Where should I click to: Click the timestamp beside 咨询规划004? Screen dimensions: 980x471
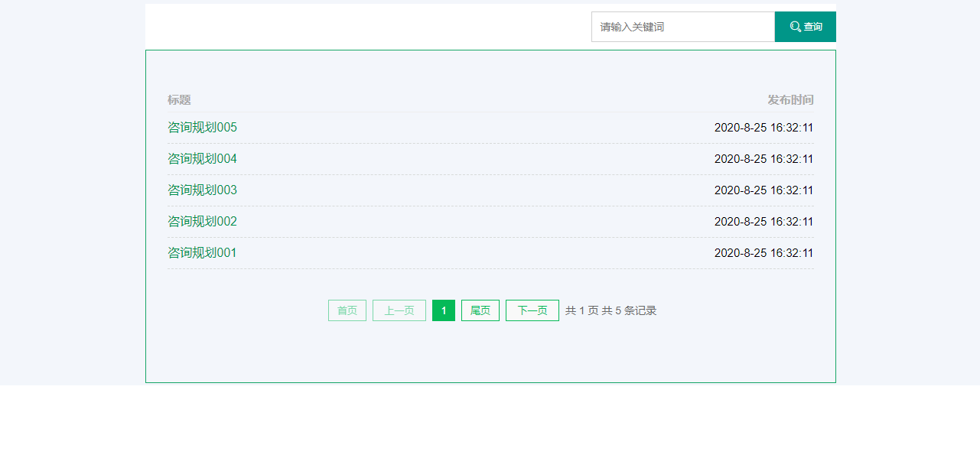[x=763, y=159]
